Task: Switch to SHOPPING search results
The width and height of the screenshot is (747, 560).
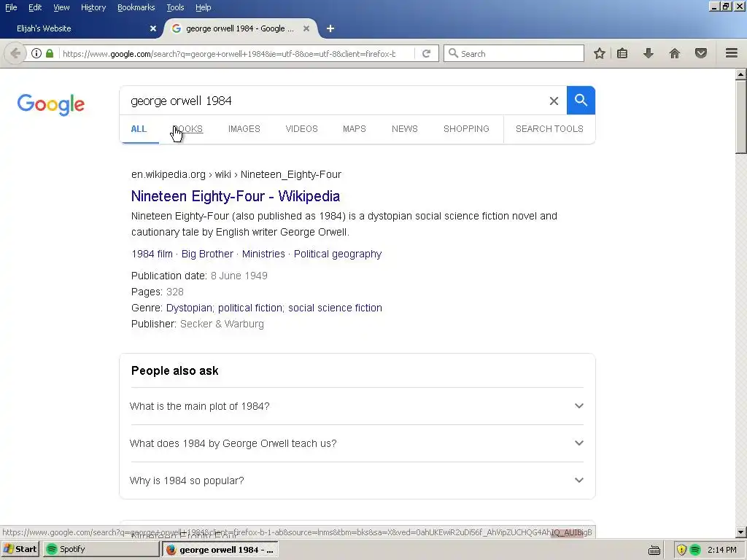Action: pyautogui.click(x=466, y=129)
